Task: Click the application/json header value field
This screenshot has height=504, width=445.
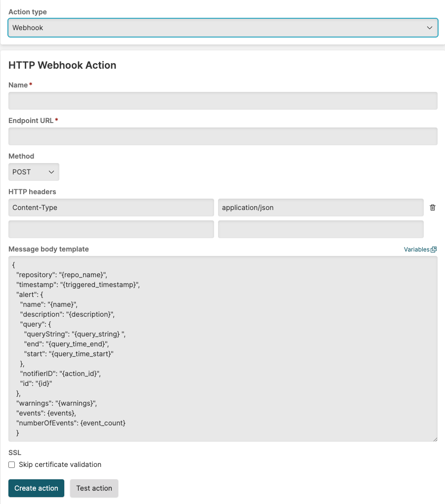Action: (320, 208)
